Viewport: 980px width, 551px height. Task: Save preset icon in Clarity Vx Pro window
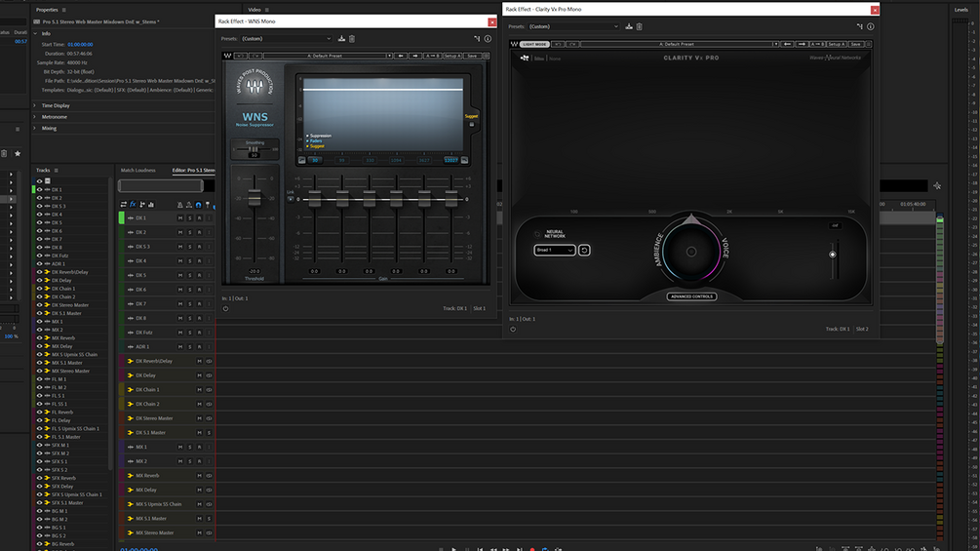(629, 26)
